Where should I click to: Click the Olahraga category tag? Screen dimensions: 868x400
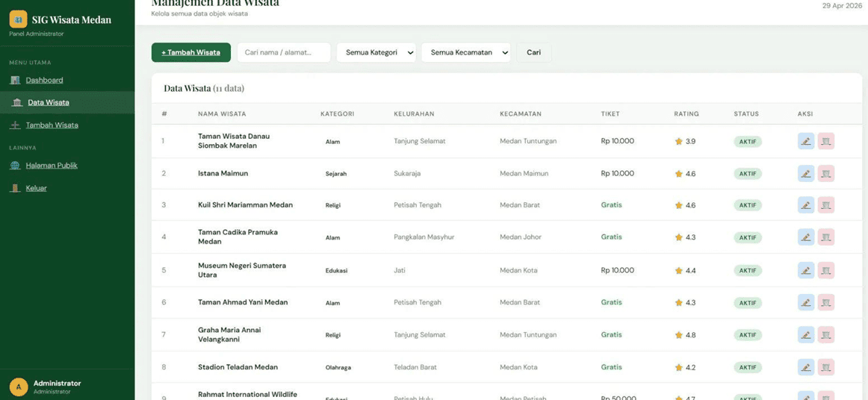click(x=338, y=367)
